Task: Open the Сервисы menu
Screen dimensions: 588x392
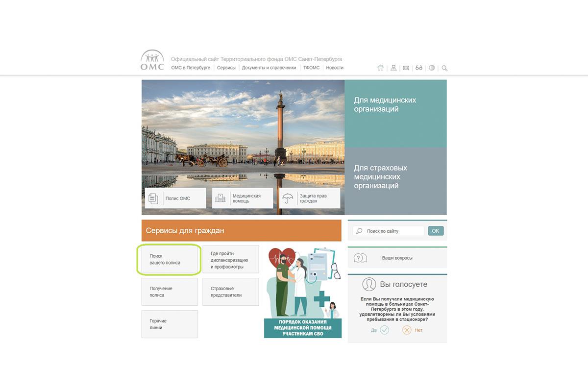Action: point(226,68)
